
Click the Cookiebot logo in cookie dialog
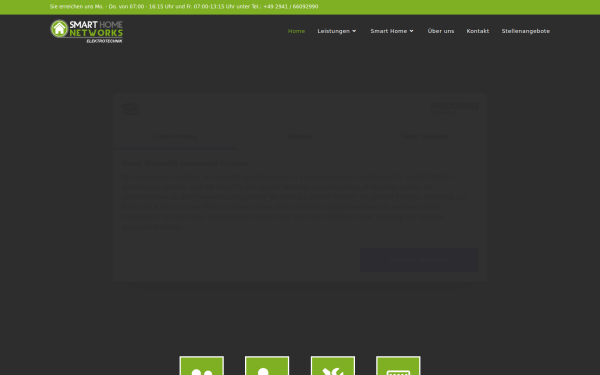pyautogui.click(x=131, y=109)
